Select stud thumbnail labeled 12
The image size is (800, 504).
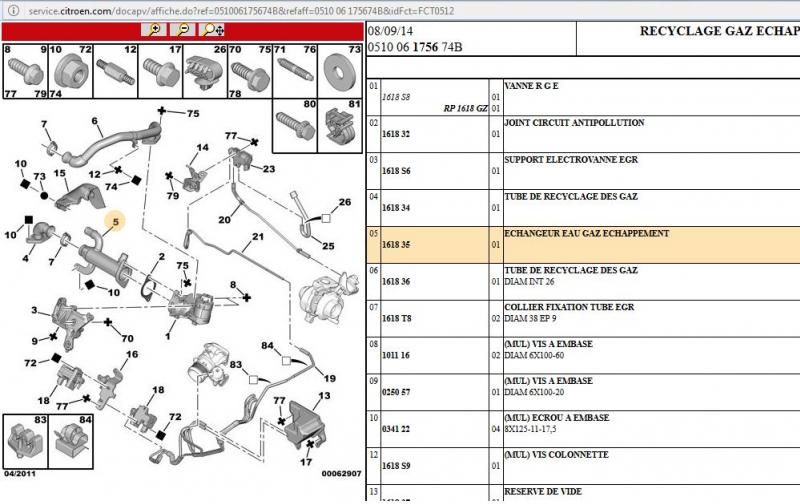tap(115, 71)
